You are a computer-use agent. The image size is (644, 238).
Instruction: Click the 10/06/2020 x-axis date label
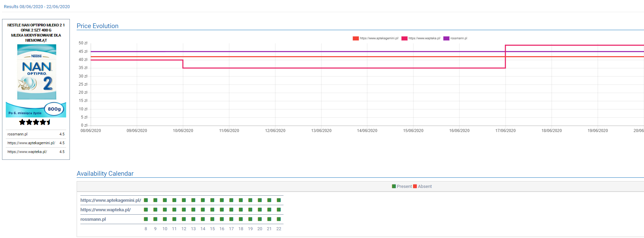coord(183,131)
